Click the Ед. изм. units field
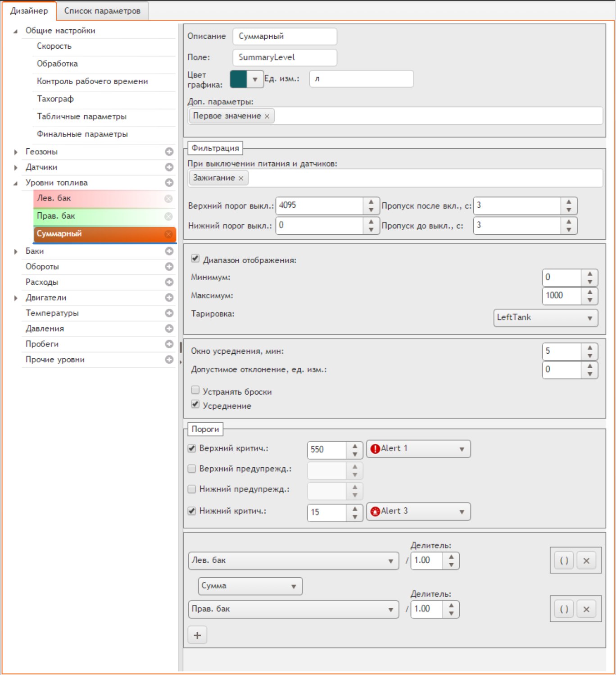The image size is (616, 675). 361,79
